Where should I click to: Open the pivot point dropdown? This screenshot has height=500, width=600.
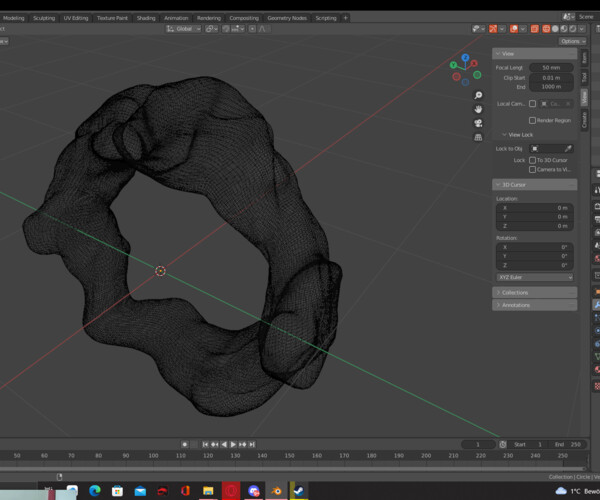(x=212, y=29)
